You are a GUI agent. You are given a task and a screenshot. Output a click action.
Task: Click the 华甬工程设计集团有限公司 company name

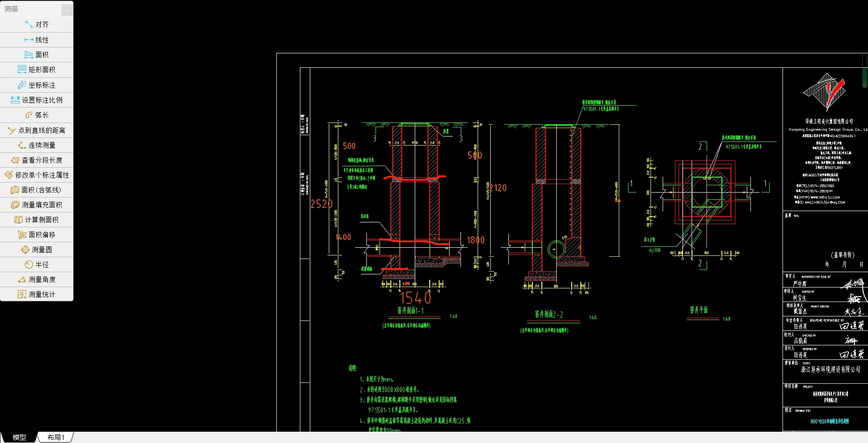[x=829, y=121]
